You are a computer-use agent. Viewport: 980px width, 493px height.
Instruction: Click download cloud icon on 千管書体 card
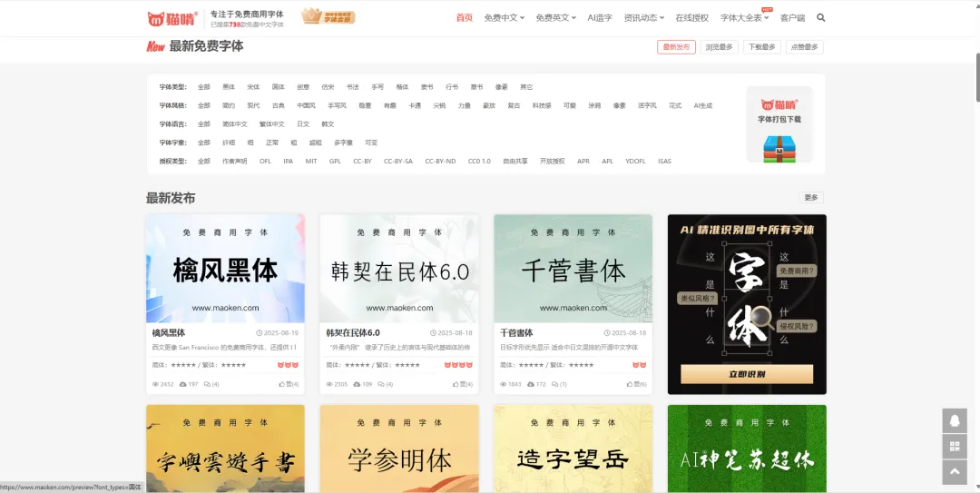coord(531,384)
